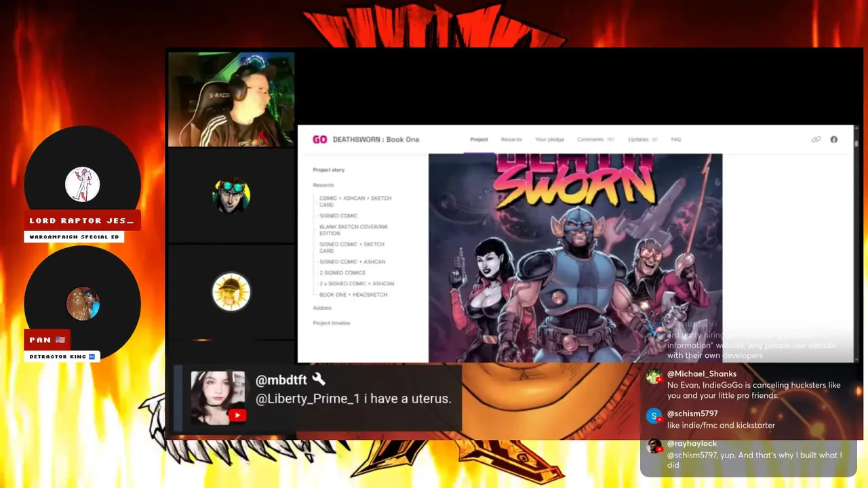Click the @Michael_Shanks username in chat
This screenshot has height=488, width=868.
701,374
